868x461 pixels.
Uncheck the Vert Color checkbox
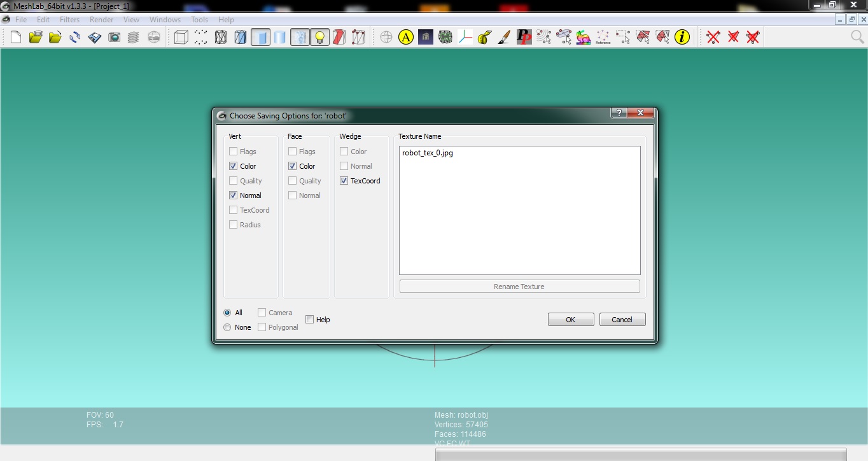[x=234, y=166]
